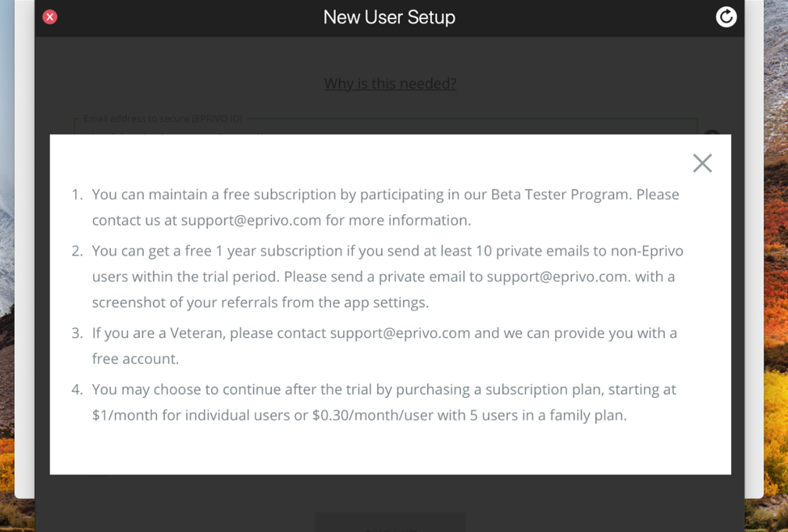Image resolution: width=788 pixels, height=532 pixels.
Task: Click support@eprivo.com in the free 1 year item
Action: (558, 277)
